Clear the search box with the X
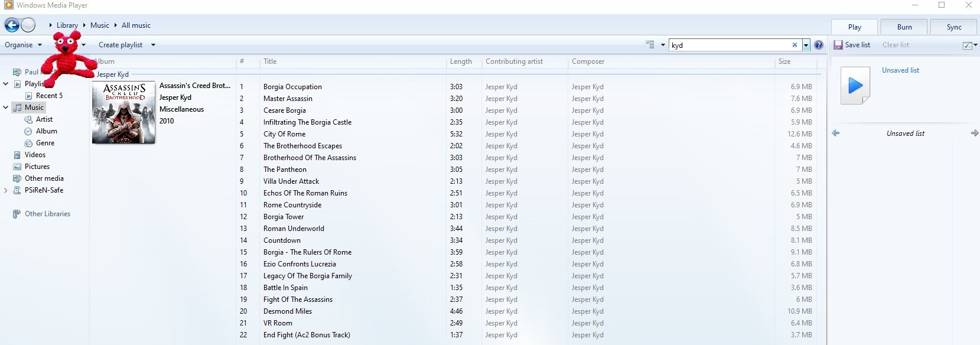The image size is (980, 345). (x=795, y=45)
